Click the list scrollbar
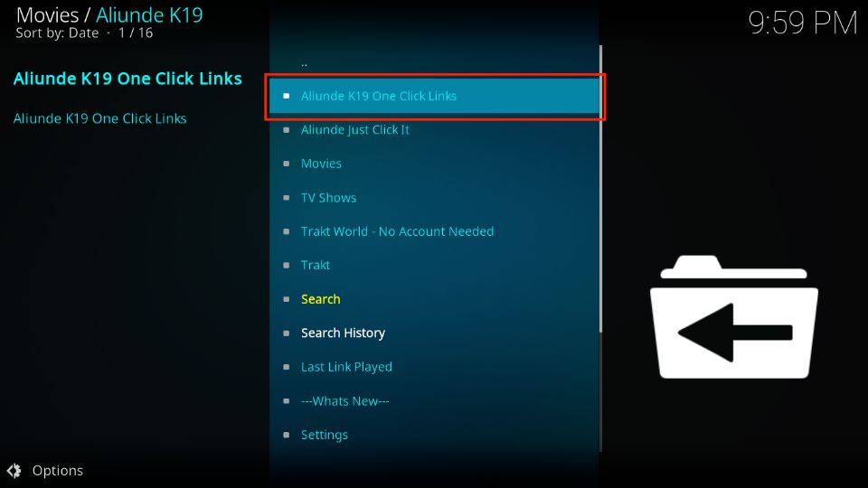This screenshot has width=868, height=488. coord(600,189)
